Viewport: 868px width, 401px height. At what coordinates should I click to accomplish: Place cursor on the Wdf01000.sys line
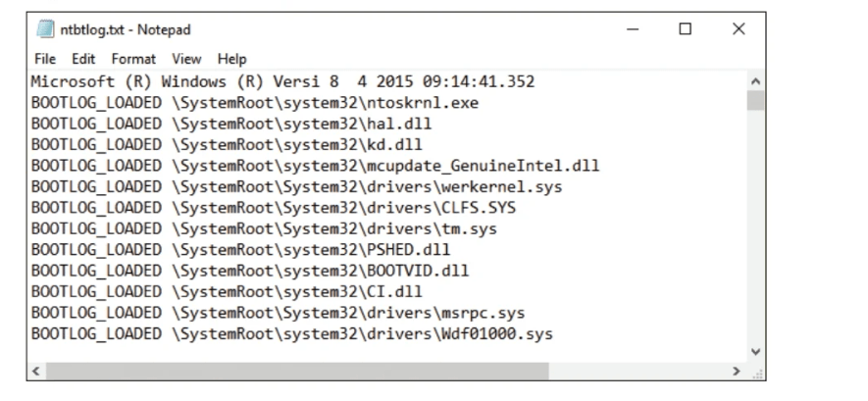click(x=291, y=333)
